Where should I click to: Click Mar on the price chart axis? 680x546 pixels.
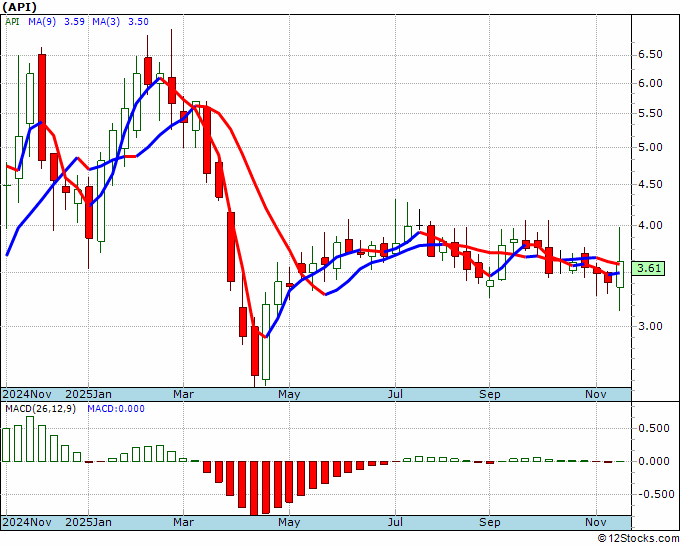coord(183,394)
